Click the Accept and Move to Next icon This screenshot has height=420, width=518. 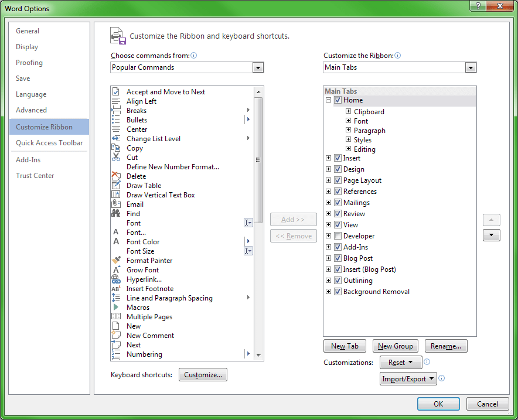pos(115,91)
